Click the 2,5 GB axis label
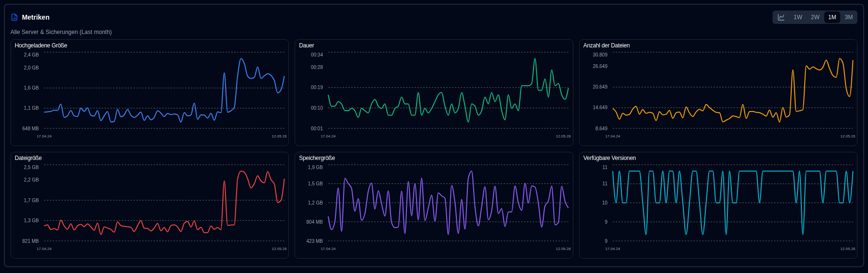The width and height of the screenshot is (868, 273). (31, 168)
